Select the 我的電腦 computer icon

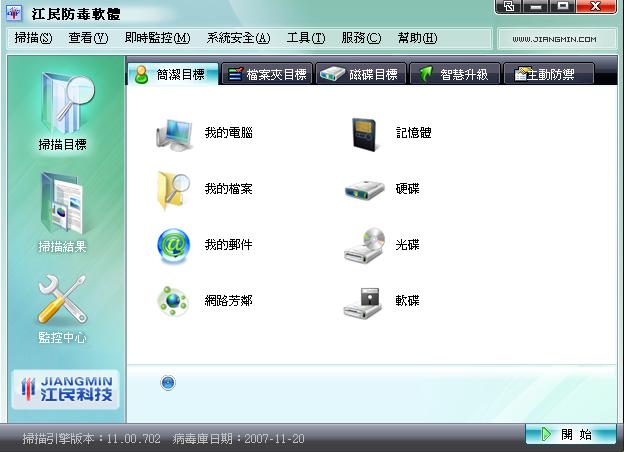[174, 134]
